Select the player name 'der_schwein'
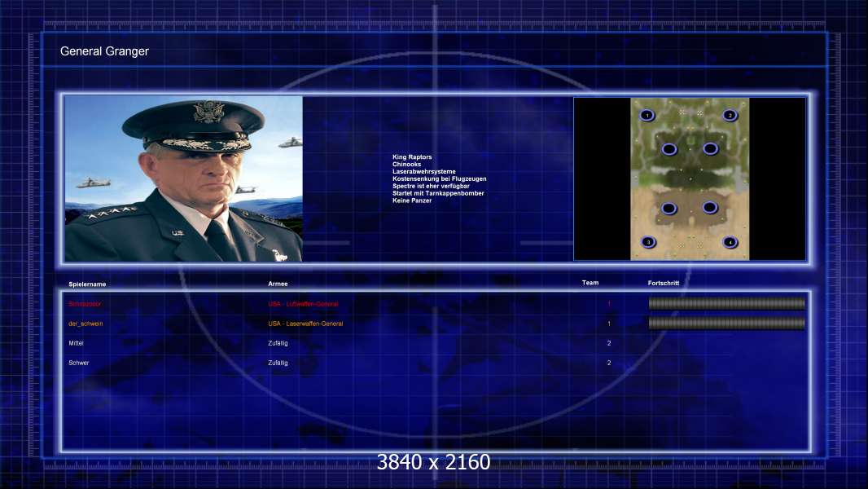Image resolution: width=868 pixels, height=489 pixels. (85, 324)
